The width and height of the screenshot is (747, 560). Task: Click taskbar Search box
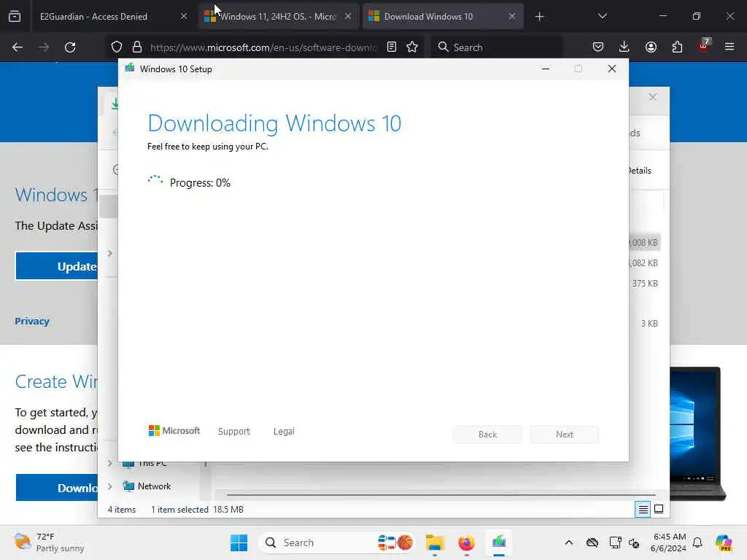pyautogui.click(x=336, y=542)
